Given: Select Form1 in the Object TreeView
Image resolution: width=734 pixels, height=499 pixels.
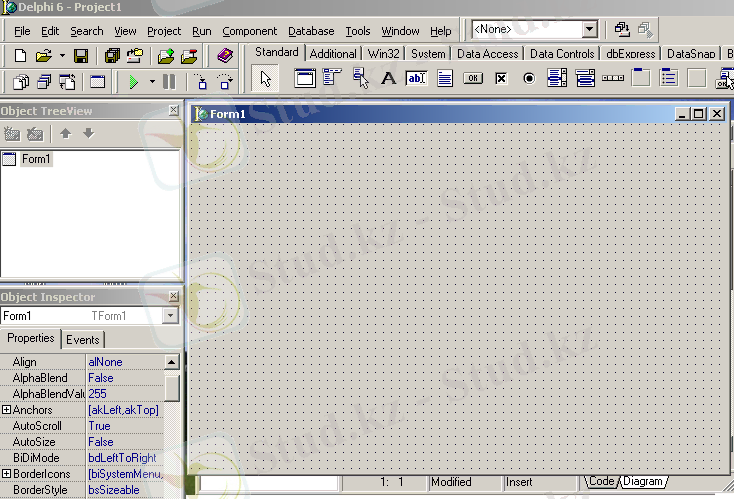Looking at the screenshot, I should coord(36,159).
